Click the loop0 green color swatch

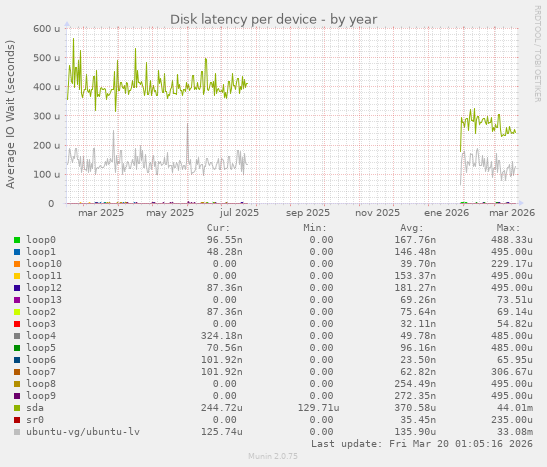pos(17,240)
